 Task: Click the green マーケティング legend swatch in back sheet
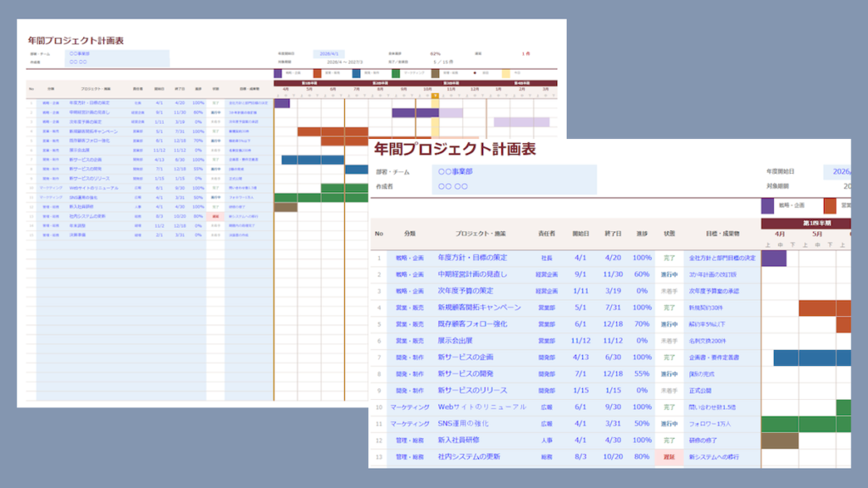pos(395,73)
